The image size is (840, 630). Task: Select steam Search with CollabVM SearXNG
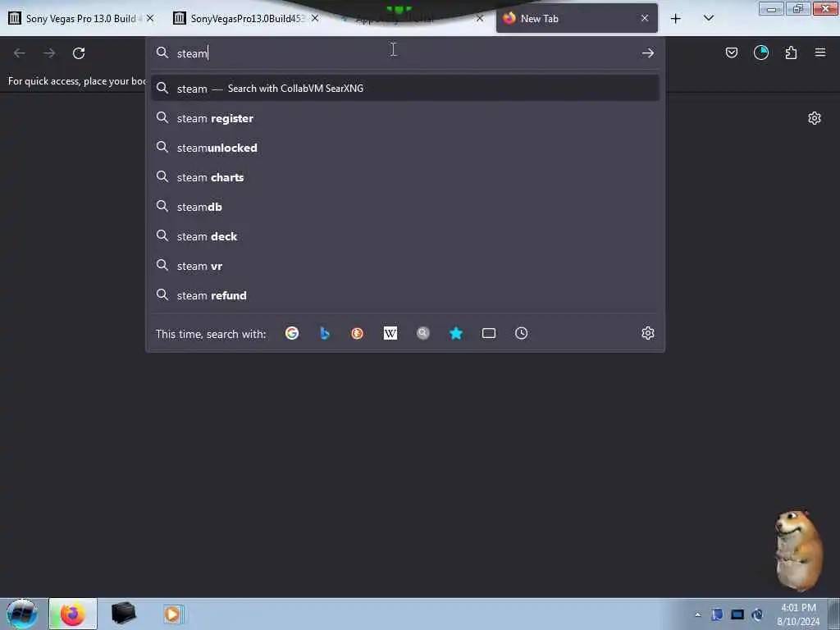click(x=405, y=88)
